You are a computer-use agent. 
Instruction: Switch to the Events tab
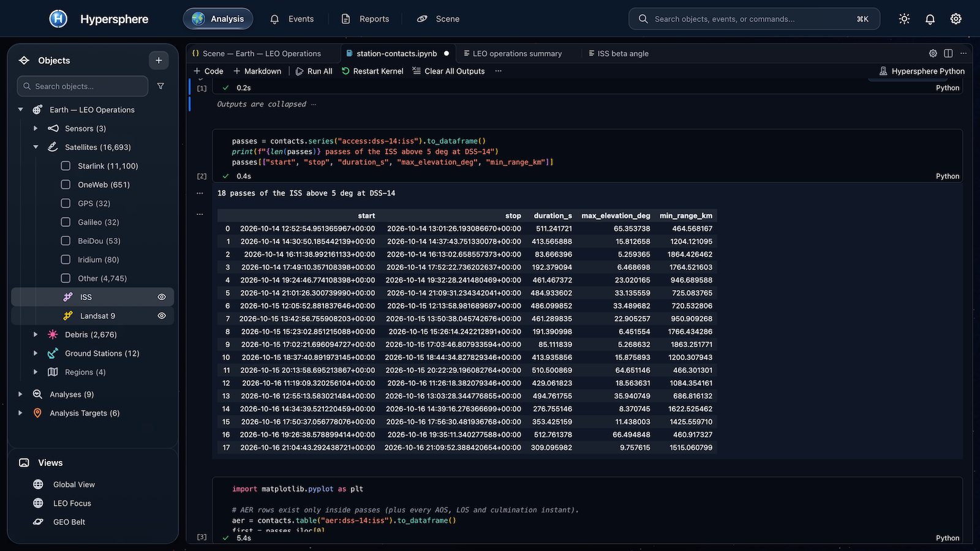[292, 19]
